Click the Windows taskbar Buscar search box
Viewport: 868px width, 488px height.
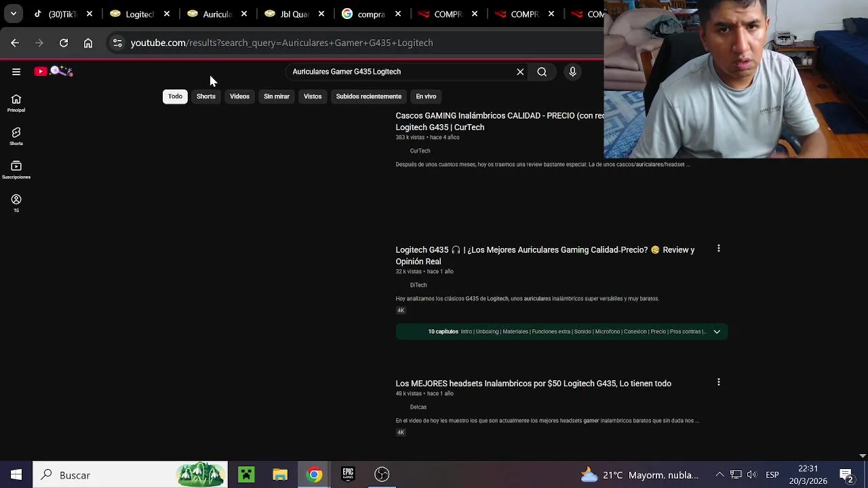[x=131, y=474]
